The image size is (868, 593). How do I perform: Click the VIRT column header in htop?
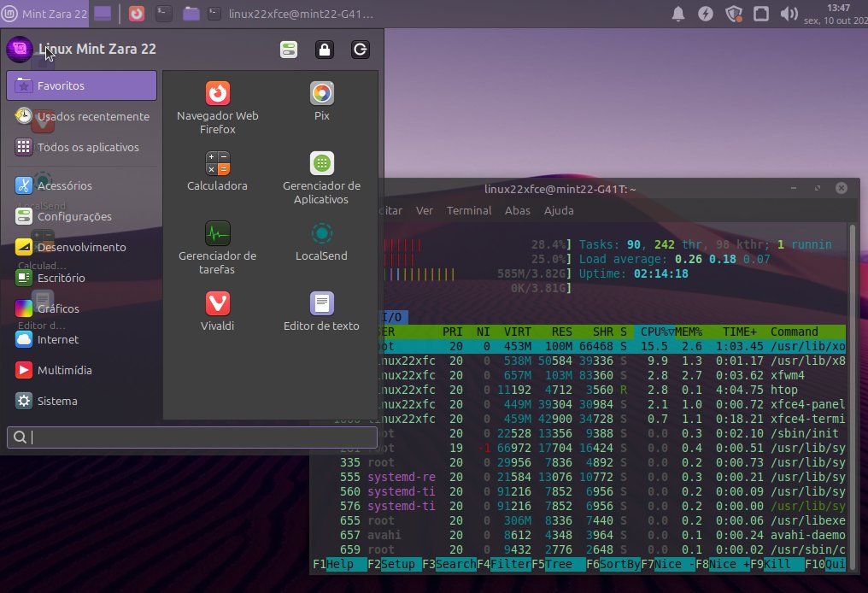(518, 332)
